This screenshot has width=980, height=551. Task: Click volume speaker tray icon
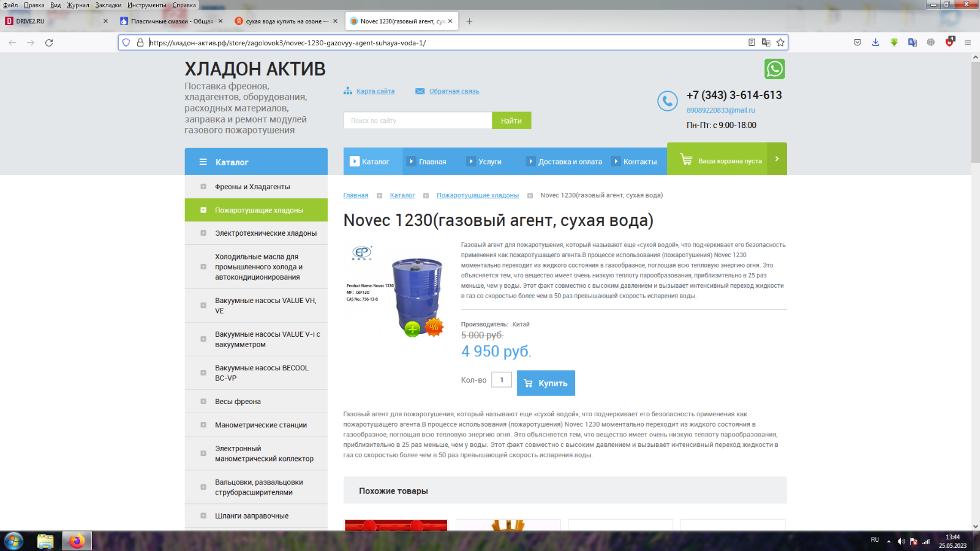[x=901, y=541]
